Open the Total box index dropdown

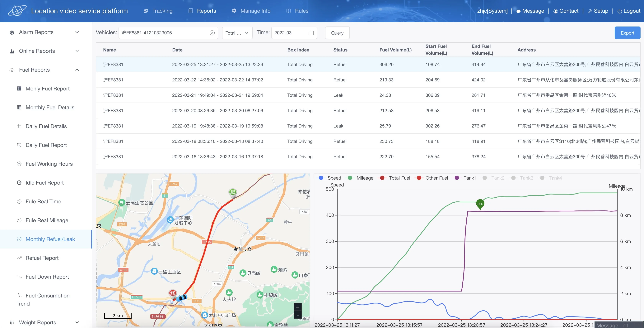click(237, 33)
